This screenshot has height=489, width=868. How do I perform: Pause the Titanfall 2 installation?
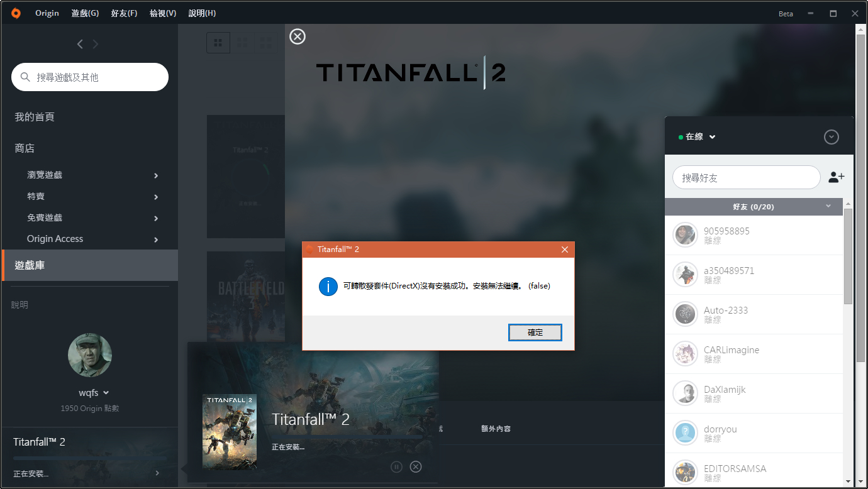[396, 466]
